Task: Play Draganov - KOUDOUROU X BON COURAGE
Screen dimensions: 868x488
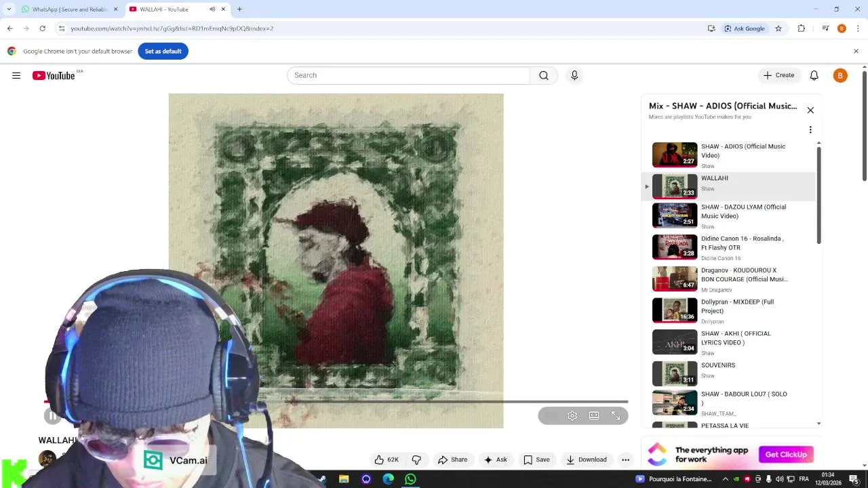Action: (x=729, y=279)
